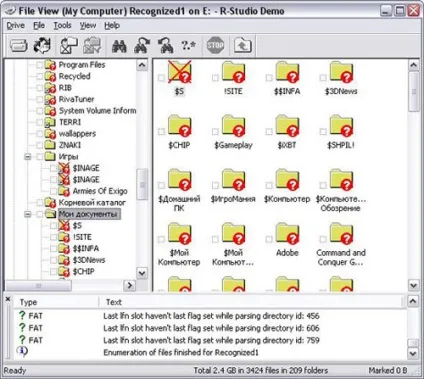Open the File menu
This screenshot has height=379, width=424.
39,26
